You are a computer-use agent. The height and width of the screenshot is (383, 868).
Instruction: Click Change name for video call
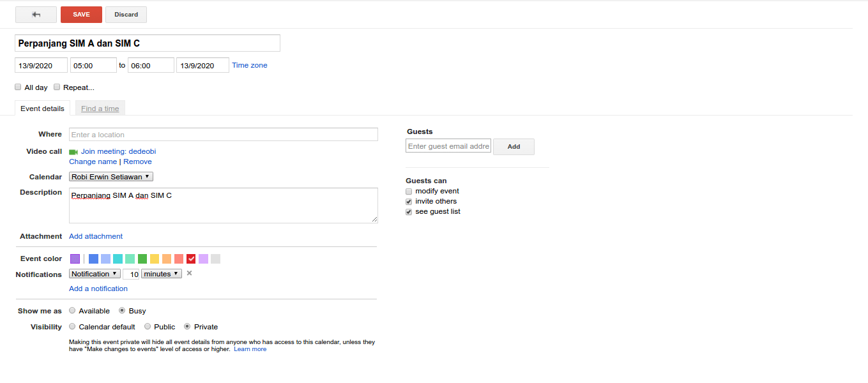tap(93, 161)
